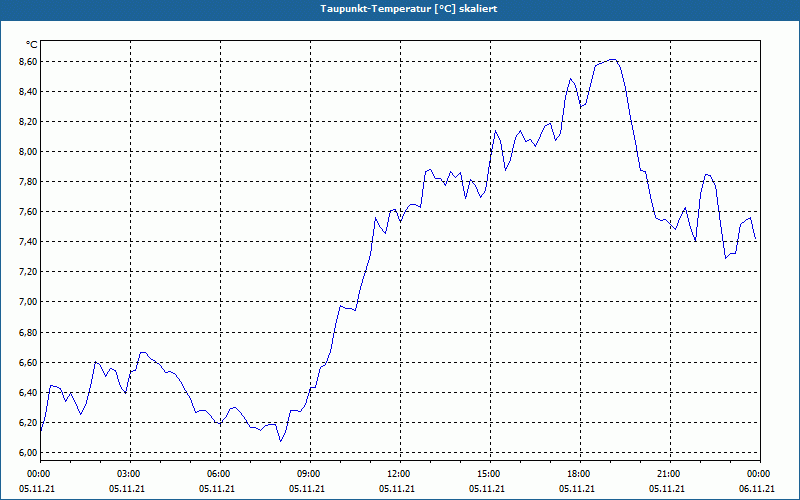Click the '05.11.21' date beneath 21:00
This screenshot has width=800, height=500.
point(666,489)
